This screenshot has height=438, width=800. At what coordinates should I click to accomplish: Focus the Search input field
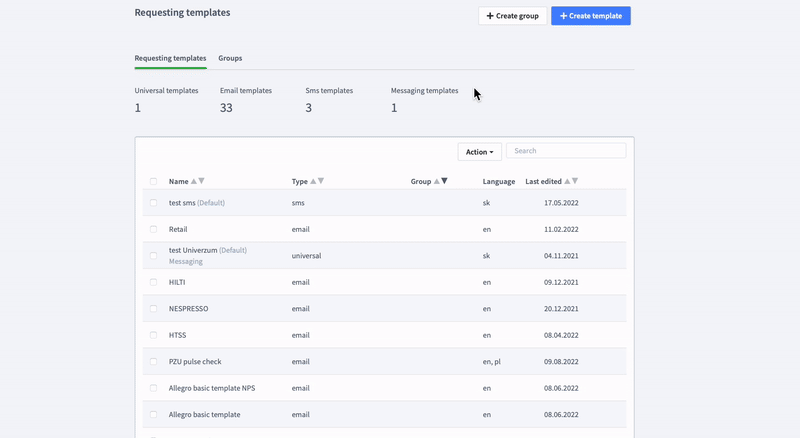(566, 151)
